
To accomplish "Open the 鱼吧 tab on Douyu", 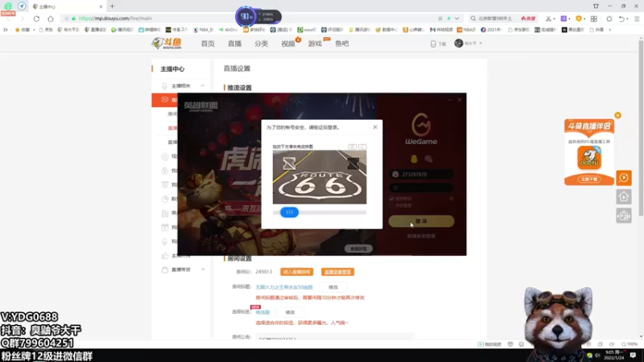I will pyautogui.click(x=341, y=43).
